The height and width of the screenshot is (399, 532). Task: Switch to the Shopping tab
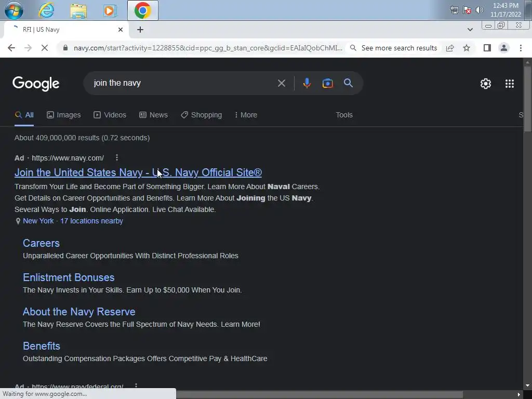tap(201, 115)
